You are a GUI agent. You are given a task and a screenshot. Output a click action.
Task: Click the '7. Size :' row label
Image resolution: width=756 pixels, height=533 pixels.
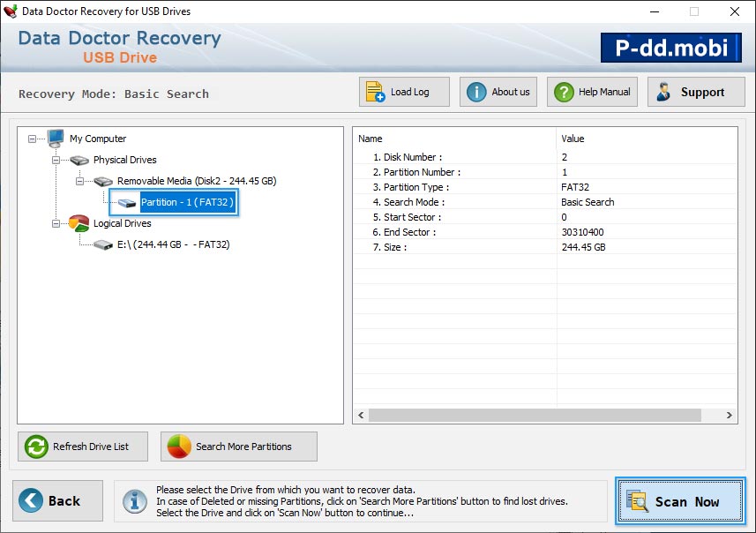[390, 247]
